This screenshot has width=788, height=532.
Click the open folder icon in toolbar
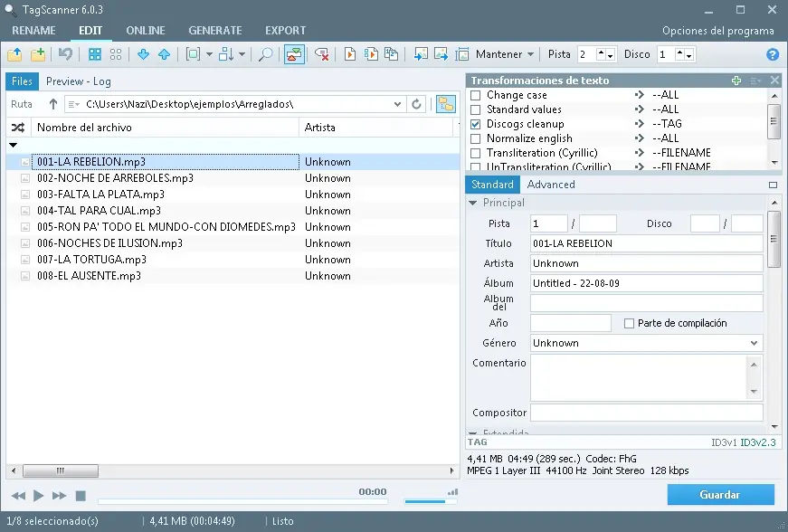point(14,54)
